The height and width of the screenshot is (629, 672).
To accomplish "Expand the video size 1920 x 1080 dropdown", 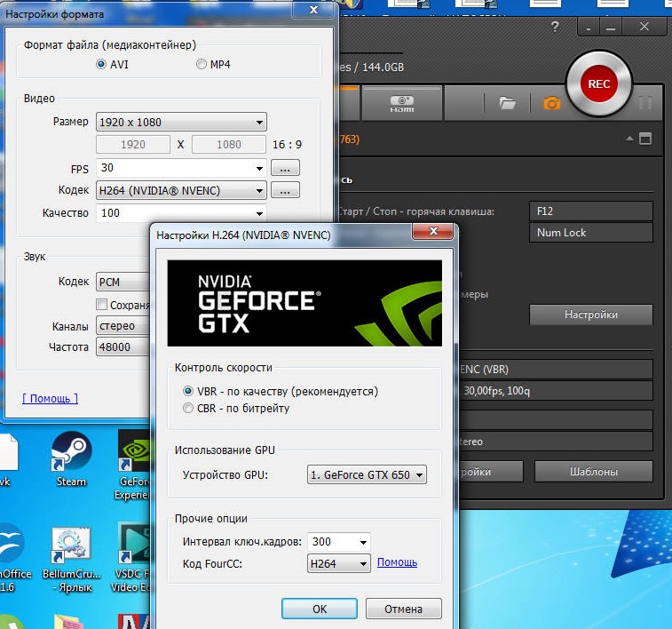I will (x=181, y=123).
